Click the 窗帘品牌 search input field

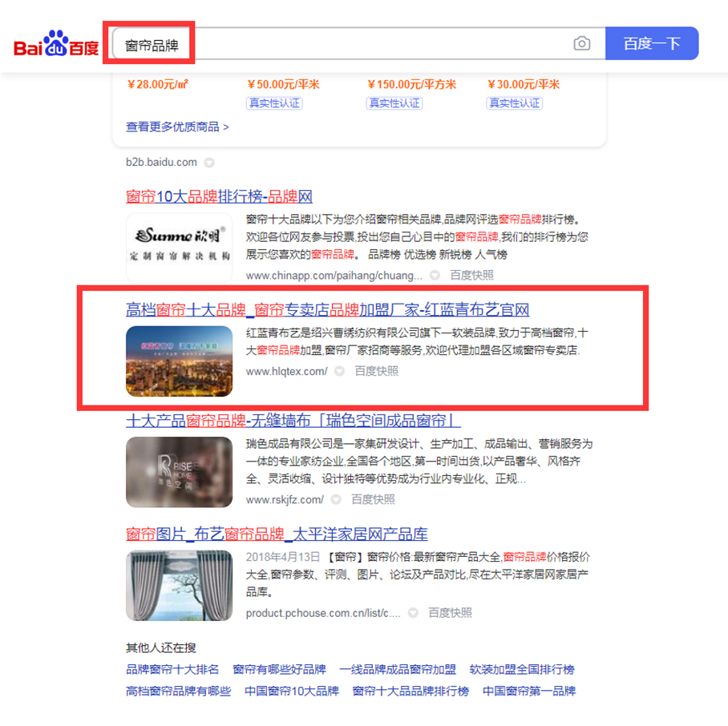point(359,43)
